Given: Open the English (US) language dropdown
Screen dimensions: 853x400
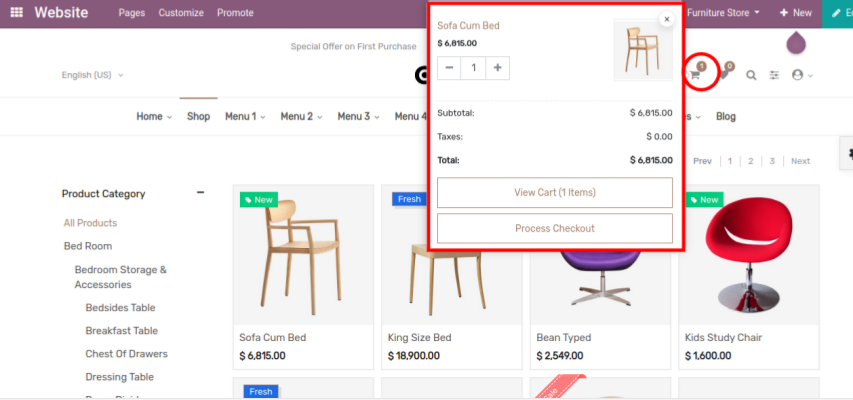Looking at the screenshot, I should (x=92, y=75).
